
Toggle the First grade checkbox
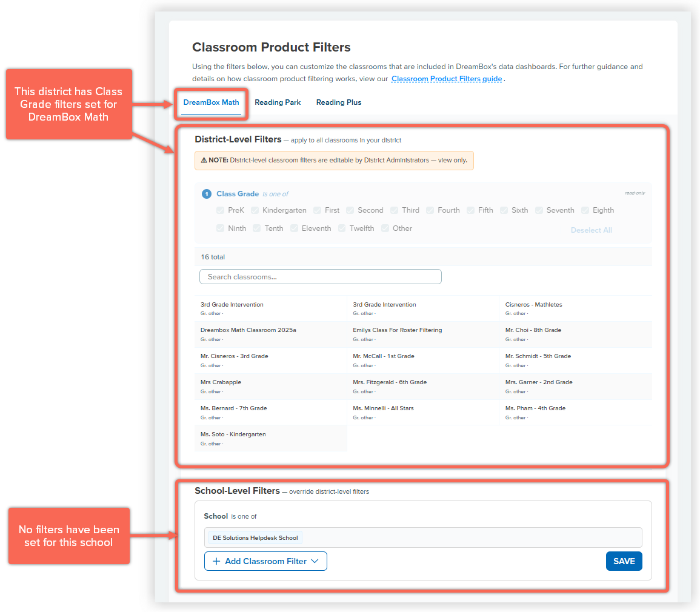click(318, 210)
